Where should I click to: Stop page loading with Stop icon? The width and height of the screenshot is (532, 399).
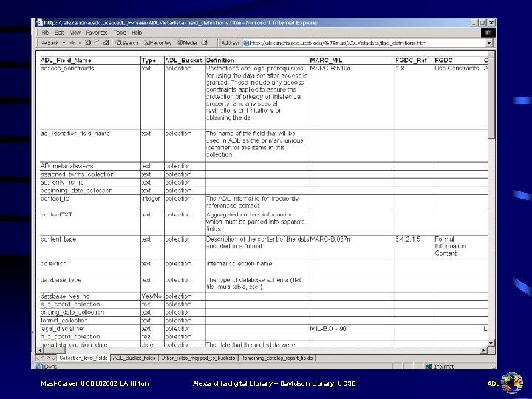coord(88,43)
